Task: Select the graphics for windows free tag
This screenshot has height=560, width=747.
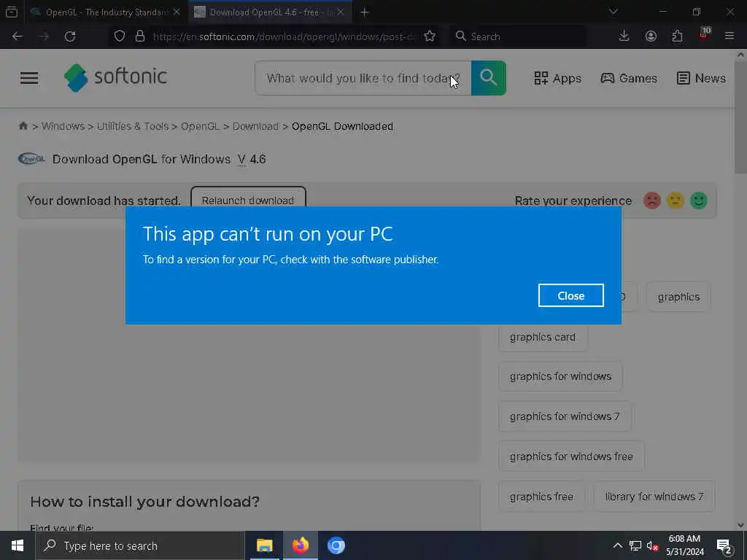Action: [x=571, y=456]
